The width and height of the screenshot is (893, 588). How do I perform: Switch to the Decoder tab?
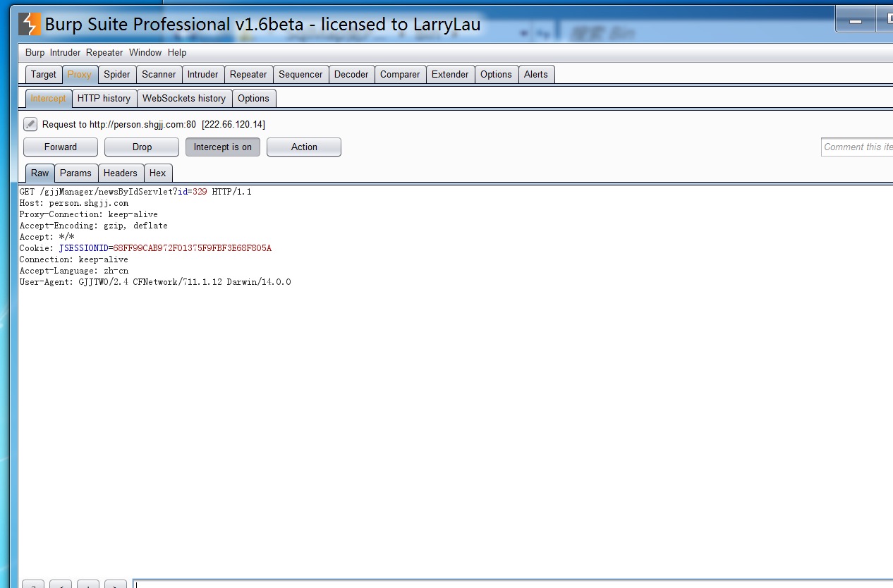point(351,74)
